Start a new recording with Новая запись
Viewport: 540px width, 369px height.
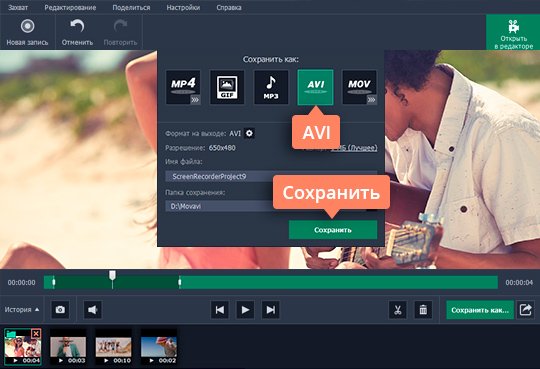(x=27, y=33)
